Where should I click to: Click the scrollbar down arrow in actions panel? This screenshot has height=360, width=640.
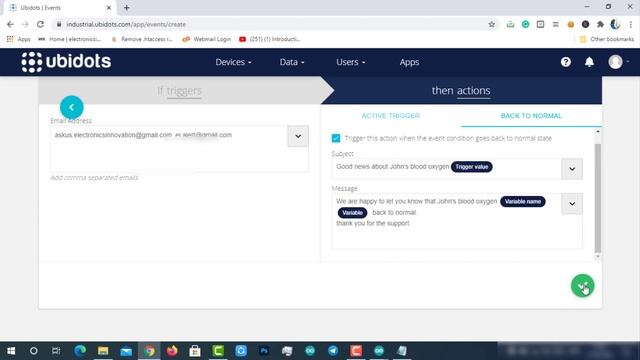pos(598,256)
